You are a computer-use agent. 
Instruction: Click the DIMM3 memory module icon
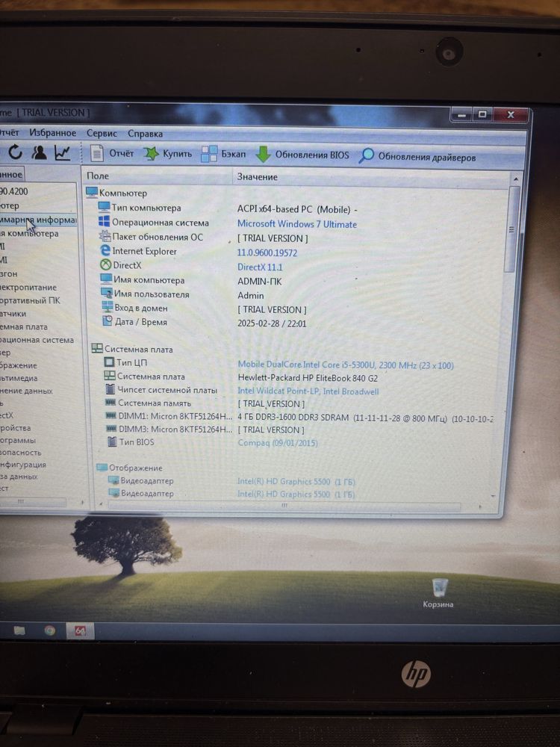(x=111, y=430)
